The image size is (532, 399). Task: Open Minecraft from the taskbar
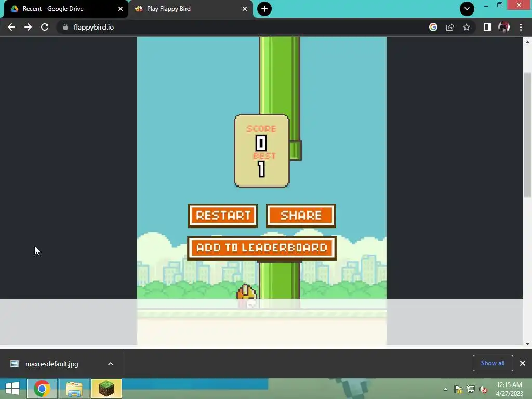point(107,389)
